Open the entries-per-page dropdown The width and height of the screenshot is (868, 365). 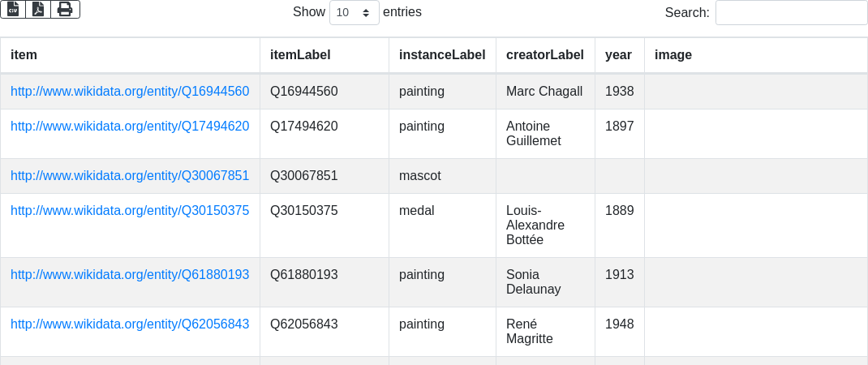point(354,13)
